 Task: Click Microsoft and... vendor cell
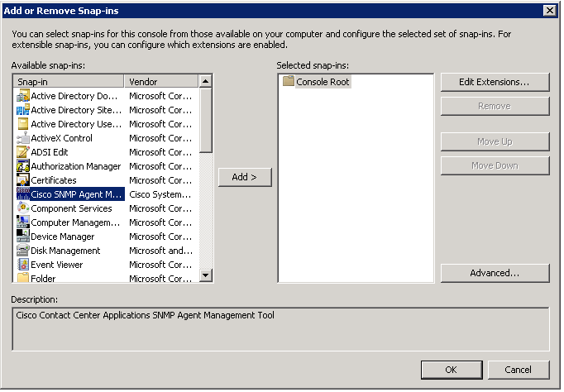[x=160, y=251]
